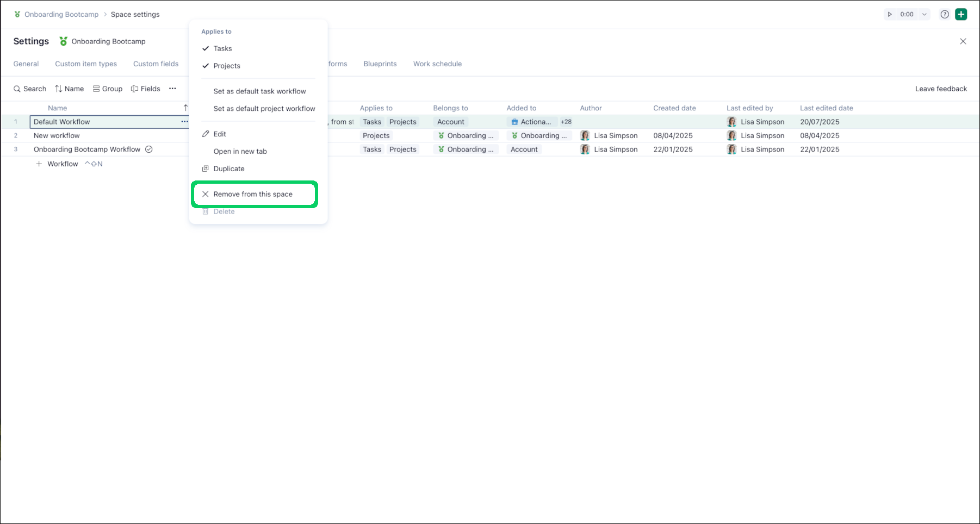Viewport: 980px width, 524px height.
Task: Click the Leave feedback link
Action: click(x=941, y=89)
